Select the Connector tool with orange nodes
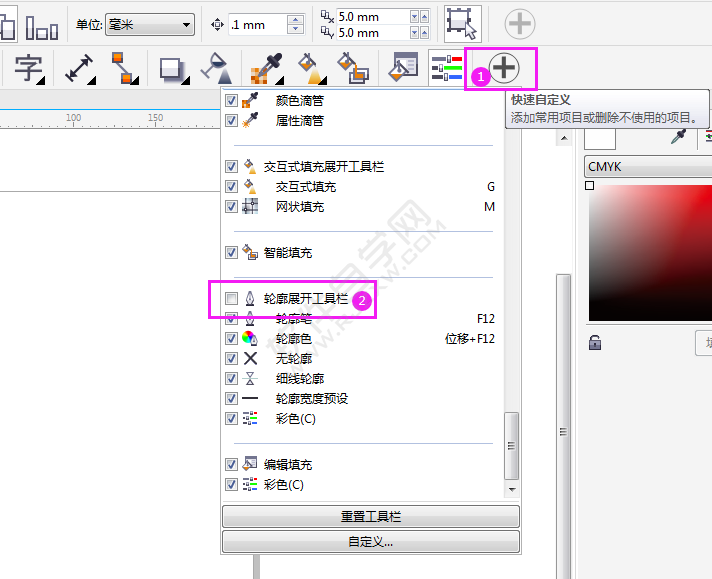712x579 pixels. 124,68
